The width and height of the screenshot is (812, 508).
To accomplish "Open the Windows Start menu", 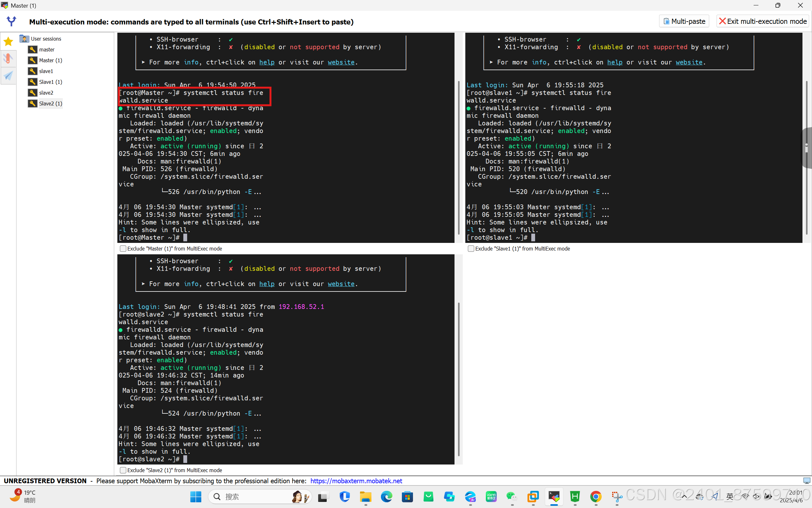I will pos(196,497).
